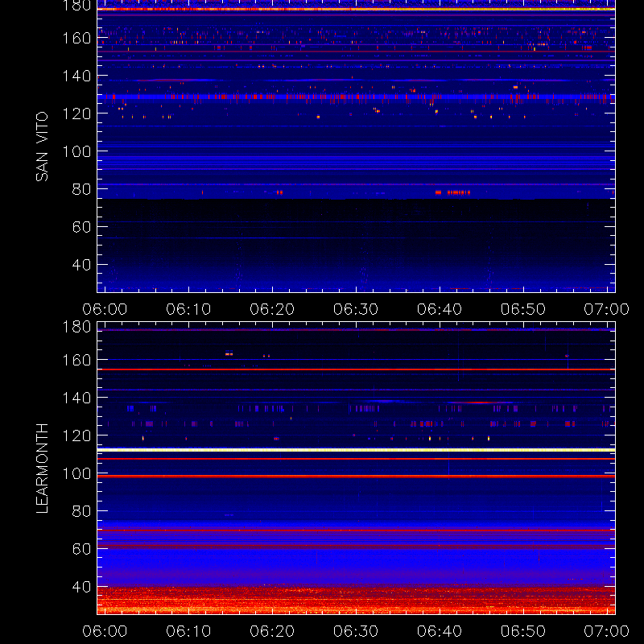Click the red-speckled blue band near 128 in San Vito
The height and width of the screenshot is (644, 644).
click(x=356, y=97)
